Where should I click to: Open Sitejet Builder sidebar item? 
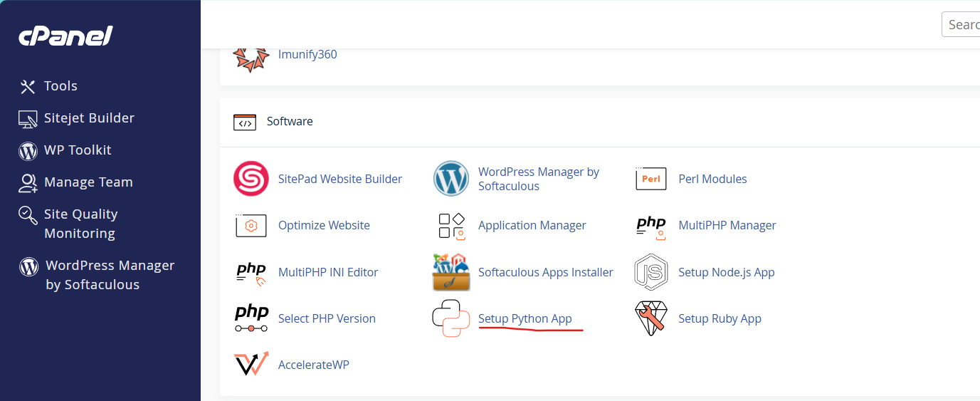pyautogui.click(x=89, y=118)
